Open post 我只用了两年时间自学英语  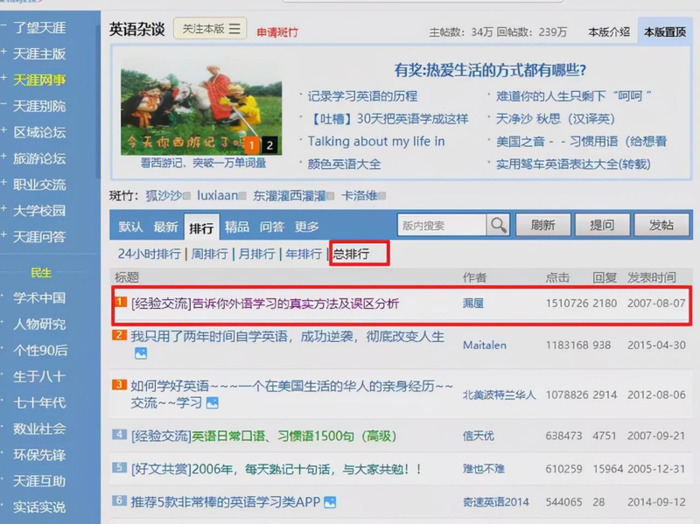(x=288, y=336)
